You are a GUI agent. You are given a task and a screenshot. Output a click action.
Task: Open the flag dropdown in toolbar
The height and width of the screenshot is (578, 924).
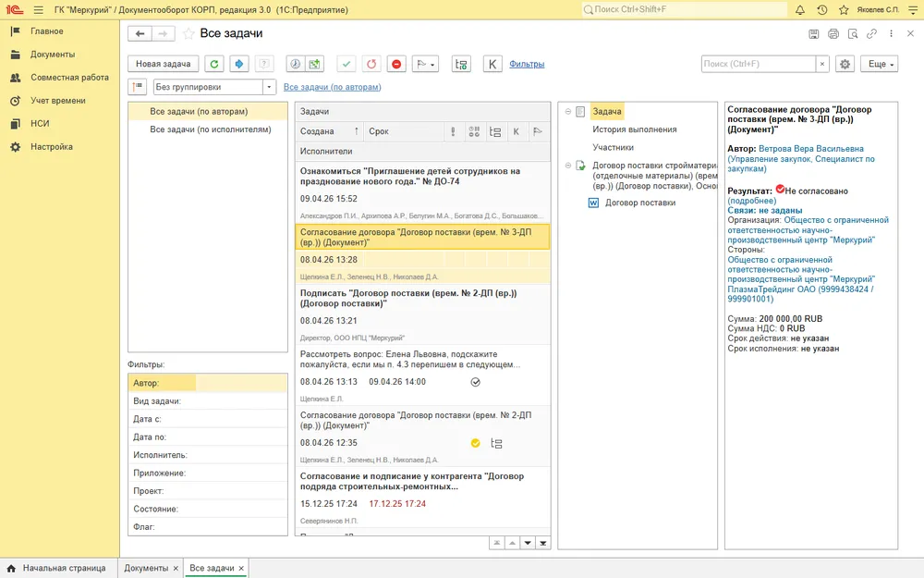[425, 64]
